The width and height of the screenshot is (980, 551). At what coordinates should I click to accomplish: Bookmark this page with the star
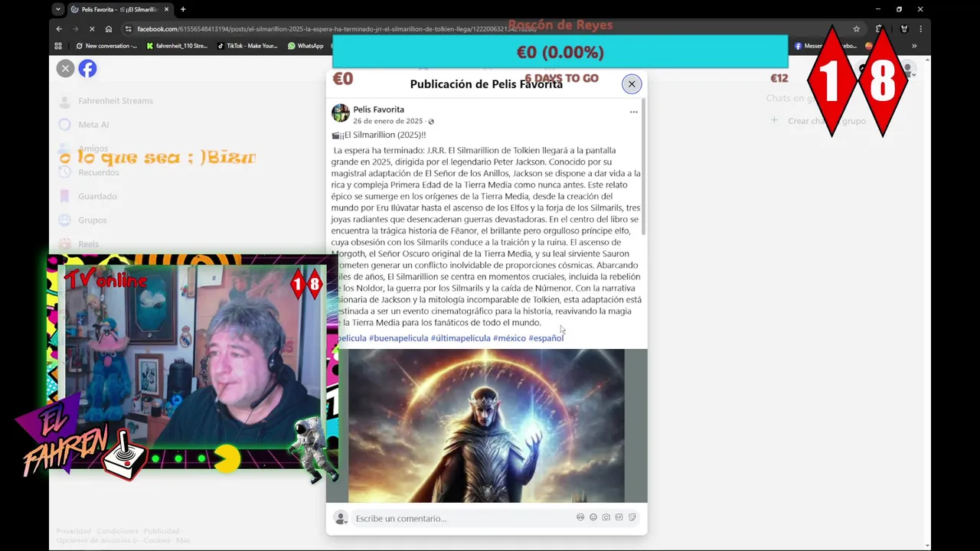click(x=856, y=29)
